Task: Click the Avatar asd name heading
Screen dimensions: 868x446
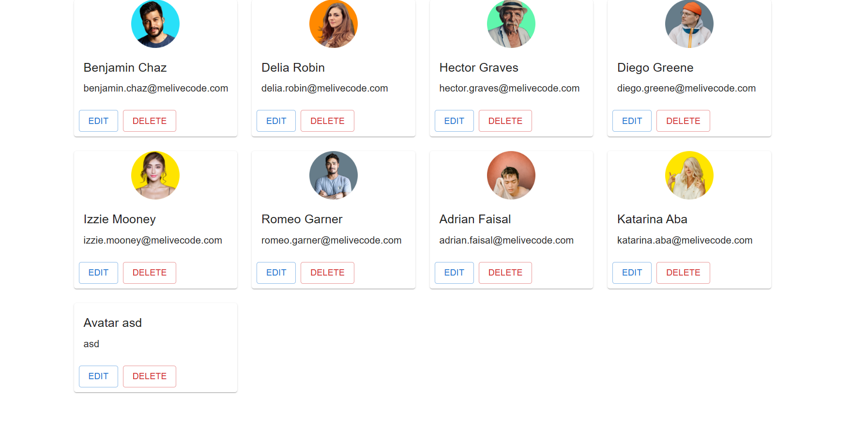Action: click(x=113, y=323)
